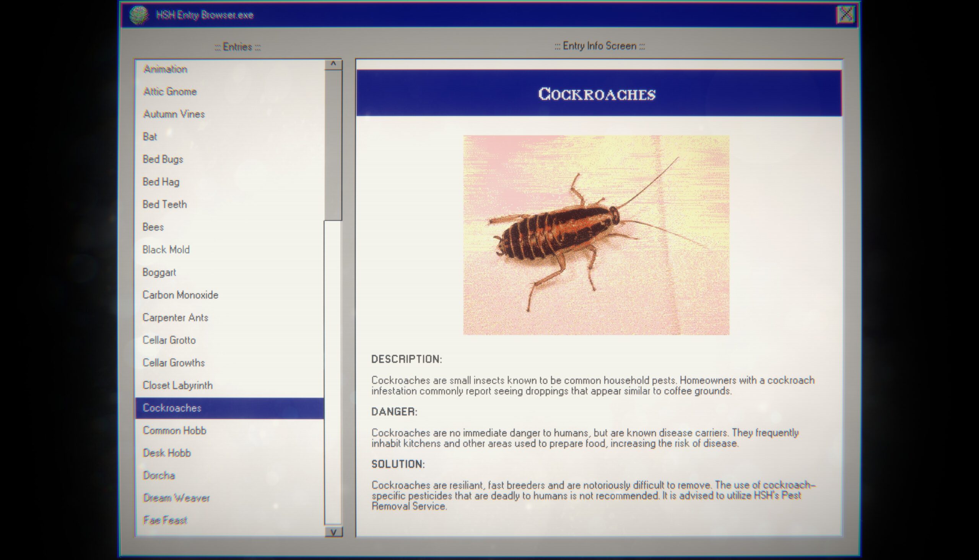Viewport: 979px width, 560px height.
Task: Close the HSH Entry Browser window
Action: [x=846, y=13]
